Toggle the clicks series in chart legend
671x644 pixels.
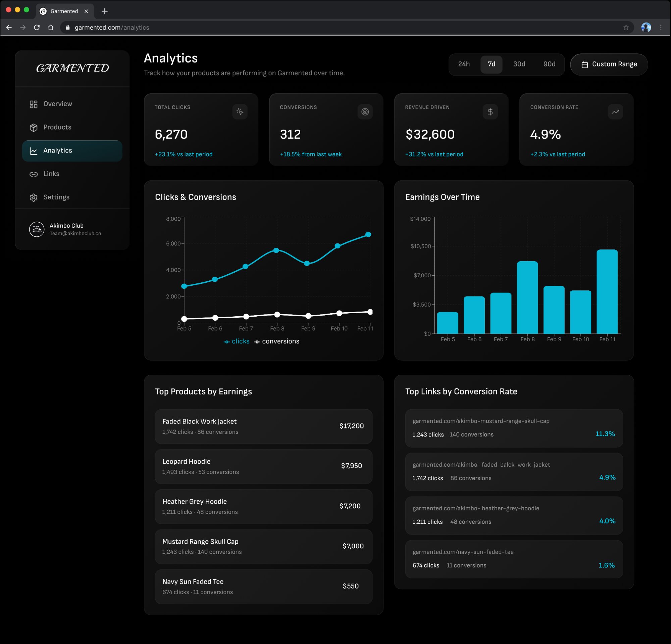(237, 341)
